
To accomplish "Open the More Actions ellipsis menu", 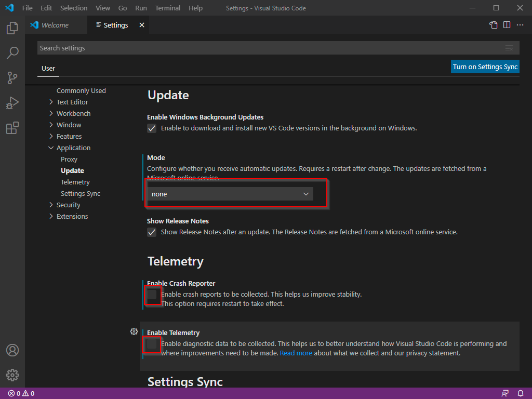I will click(520, 25).
